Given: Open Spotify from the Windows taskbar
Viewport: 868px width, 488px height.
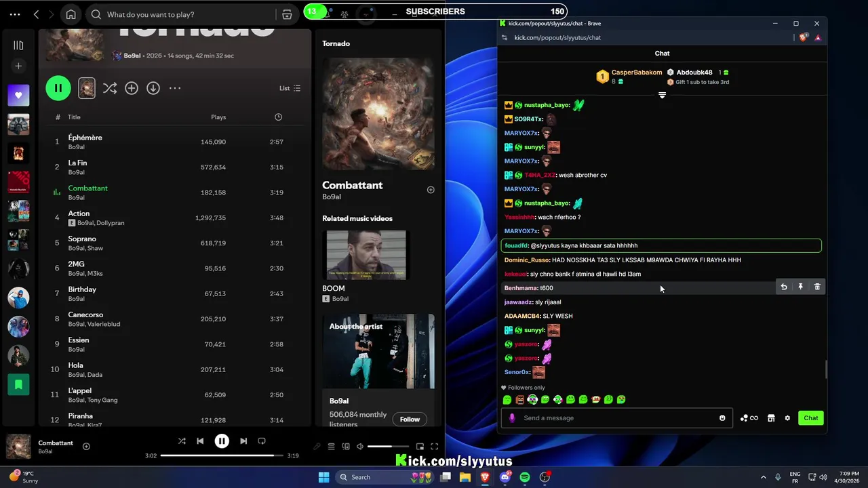Looking at the screenshot, I should [525, 477].
